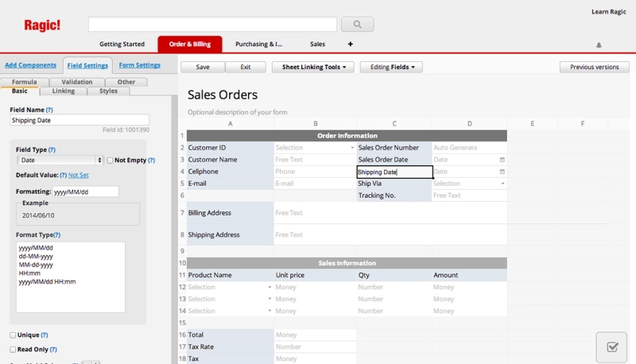
Task: Click optional form description field
Action: tap(237, 112)
